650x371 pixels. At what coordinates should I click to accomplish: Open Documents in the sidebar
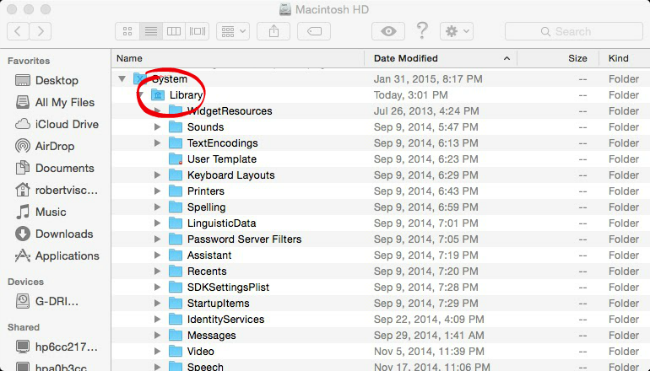56,168
